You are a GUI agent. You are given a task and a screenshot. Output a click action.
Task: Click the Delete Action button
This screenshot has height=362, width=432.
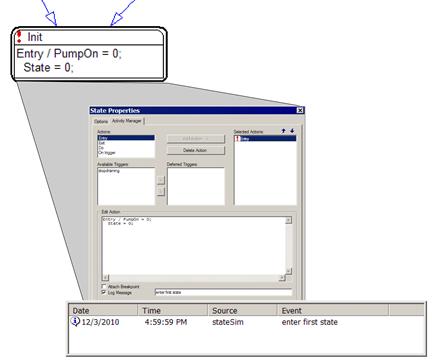(196, 150)
